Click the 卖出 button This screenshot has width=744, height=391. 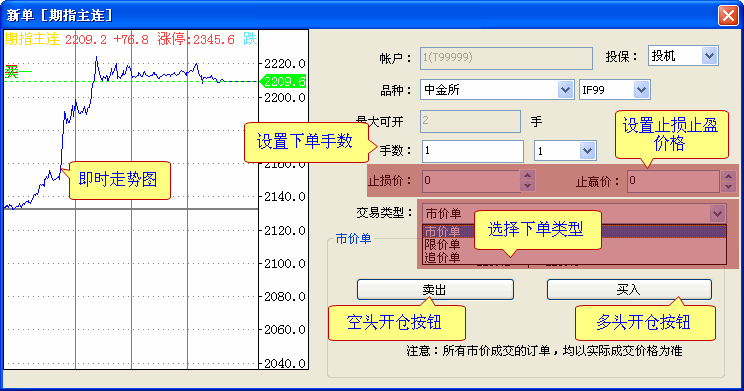pos(435,289)
